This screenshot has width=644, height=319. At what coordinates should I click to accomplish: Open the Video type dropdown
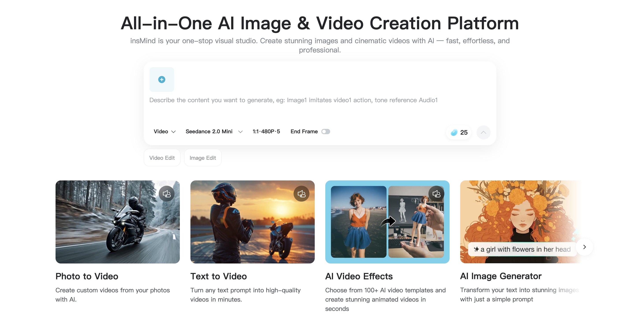pyautogui.click(x=165, y=131)
